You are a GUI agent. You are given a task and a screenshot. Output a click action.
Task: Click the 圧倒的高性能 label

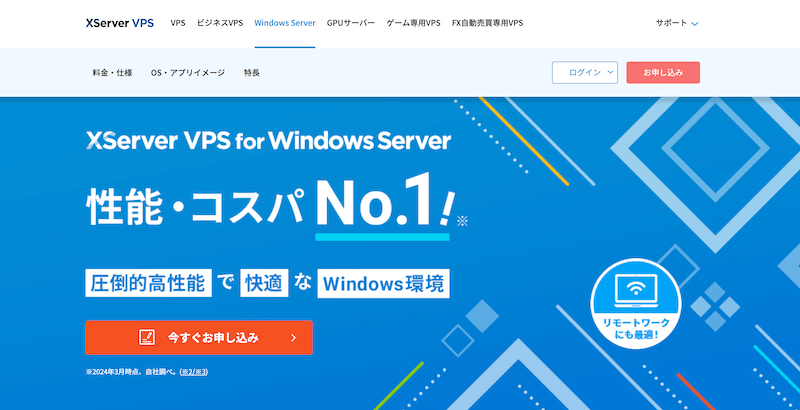(x=148, y=283)
